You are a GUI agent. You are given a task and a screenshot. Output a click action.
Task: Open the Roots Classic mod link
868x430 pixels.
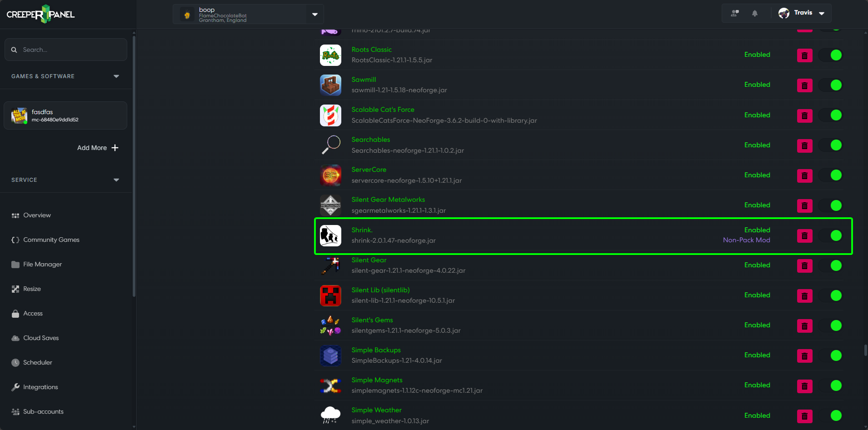tap(371, 50)
